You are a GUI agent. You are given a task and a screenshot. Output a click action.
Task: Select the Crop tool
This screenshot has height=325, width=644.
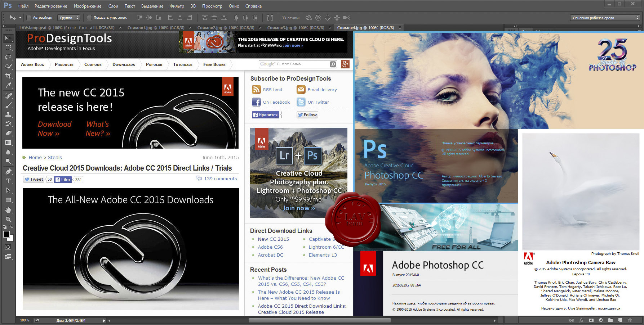click(x=8, y=76)
